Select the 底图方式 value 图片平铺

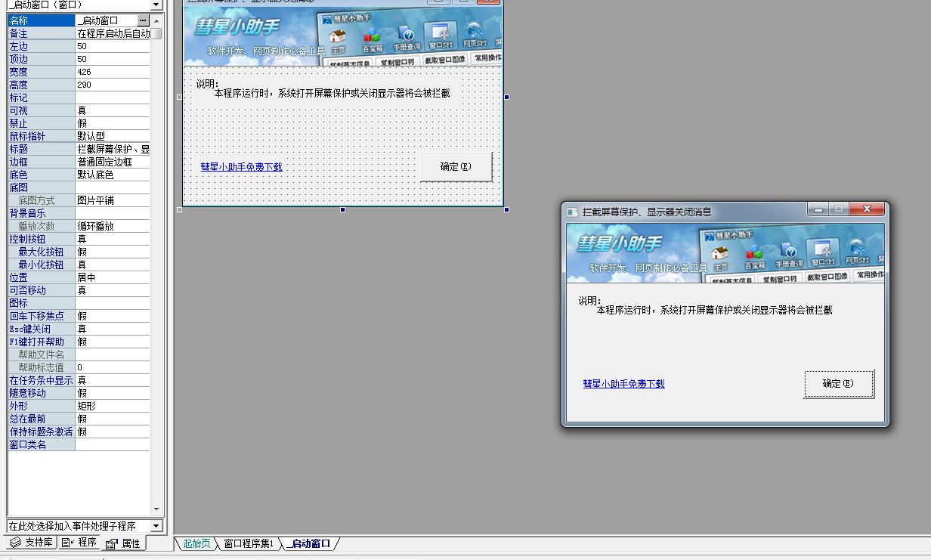pos(113,200)
